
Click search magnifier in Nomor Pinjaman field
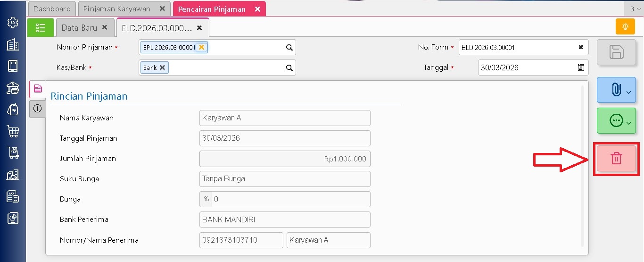point(289,47)
